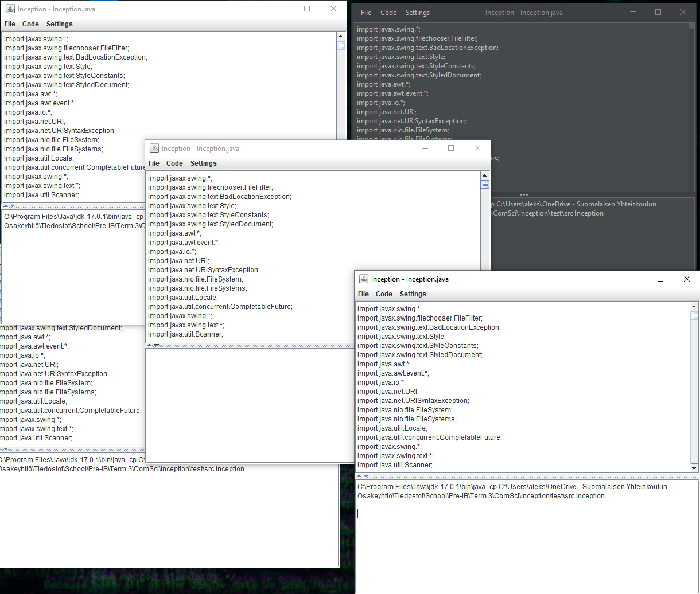This screenshot has width=700, height=594.
Task: Click the Java coffee cup icon in bottom-right window
Action: (x=363, y=279)
